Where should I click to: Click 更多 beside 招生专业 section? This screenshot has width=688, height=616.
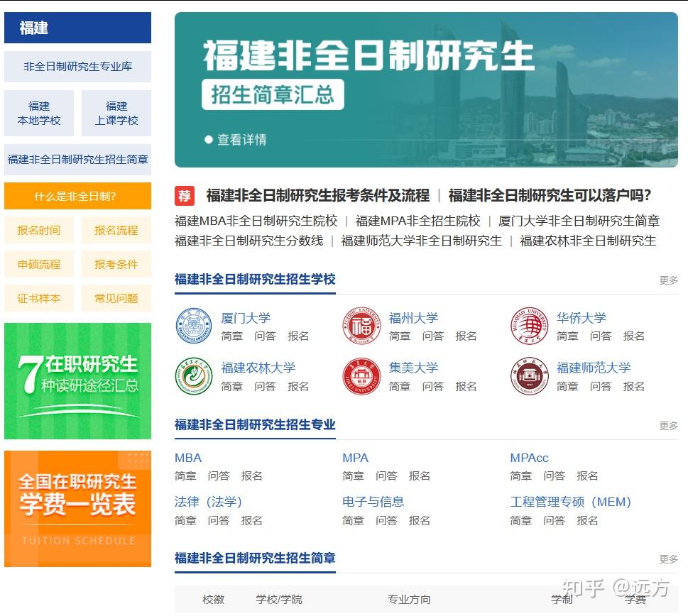tap(669, 426)
